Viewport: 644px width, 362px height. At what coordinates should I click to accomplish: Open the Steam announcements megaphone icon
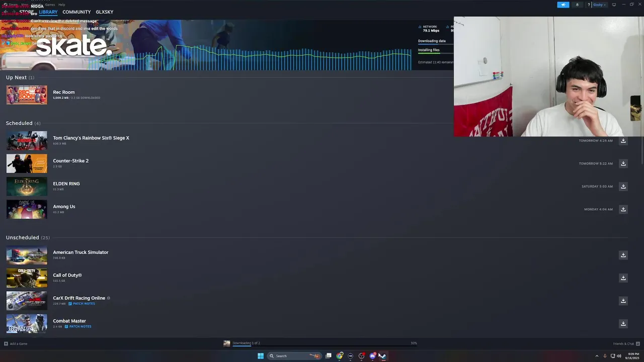click(x=563, y=5)
